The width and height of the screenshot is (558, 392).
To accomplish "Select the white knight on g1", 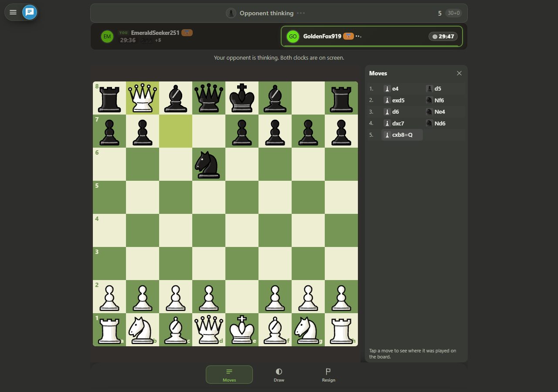I will (x=308, y=330).
